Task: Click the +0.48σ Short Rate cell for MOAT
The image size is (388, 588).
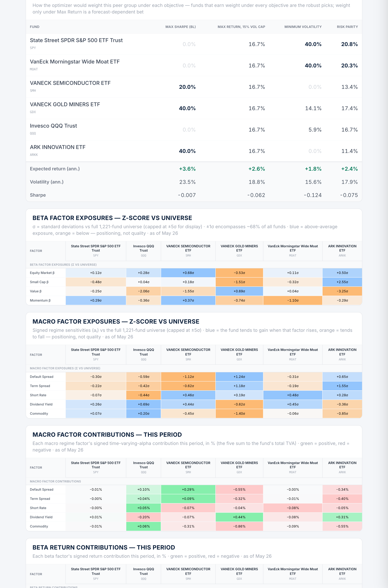Action: click(293, 395)
